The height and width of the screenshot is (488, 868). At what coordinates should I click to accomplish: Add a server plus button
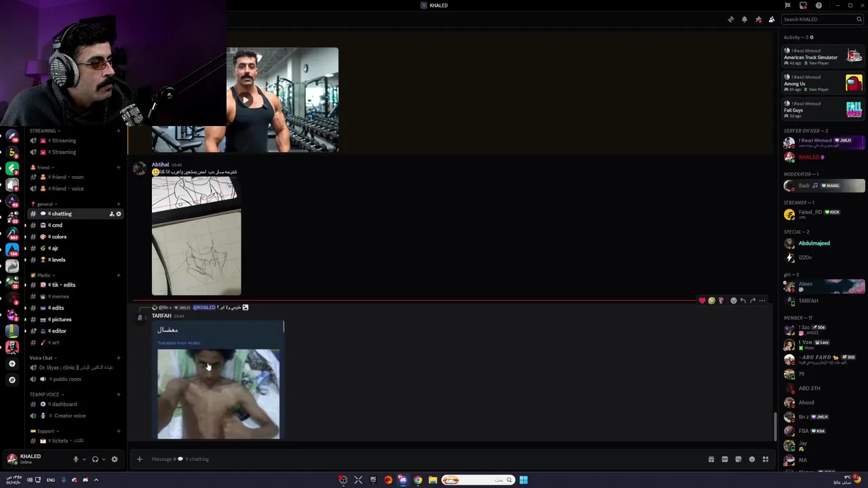12,364
